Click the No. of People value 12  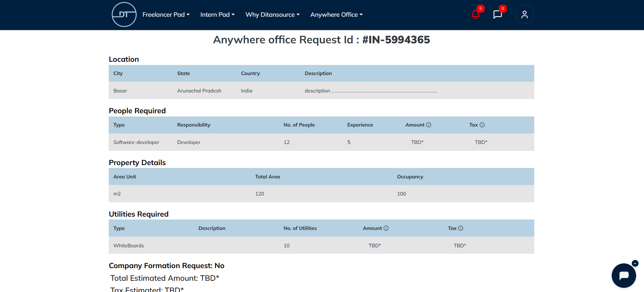pos(287,142)
